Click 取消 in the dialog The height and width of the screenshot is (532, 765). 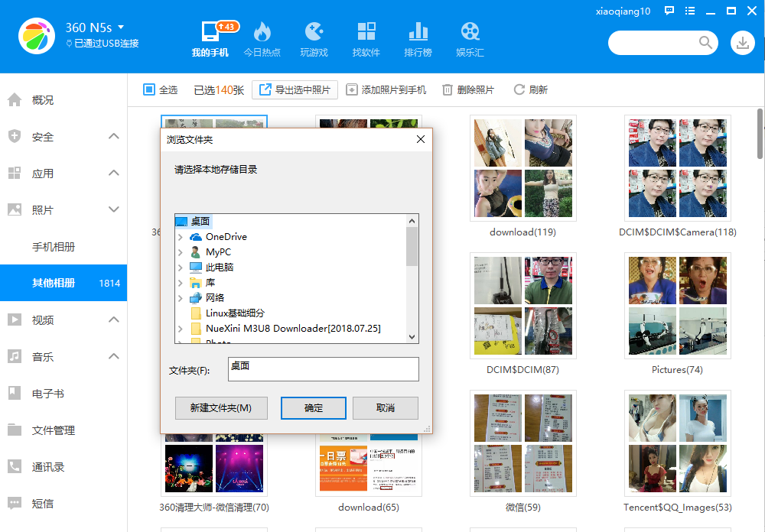[x=386, y=407]
